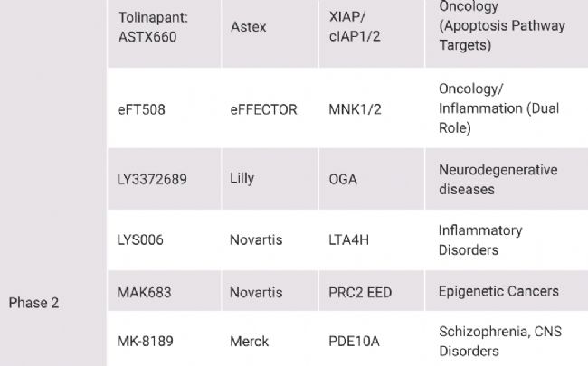The height and width of the screenshot is (366, 588).
Task: Select the MNK1/2 target cell
Action: [371, 108]
